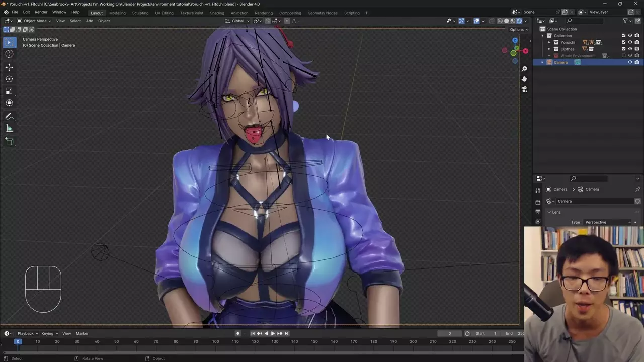Open the Global transform orientation dropdown
Viewport: 644px width, 362px height.
click(237, 21)
